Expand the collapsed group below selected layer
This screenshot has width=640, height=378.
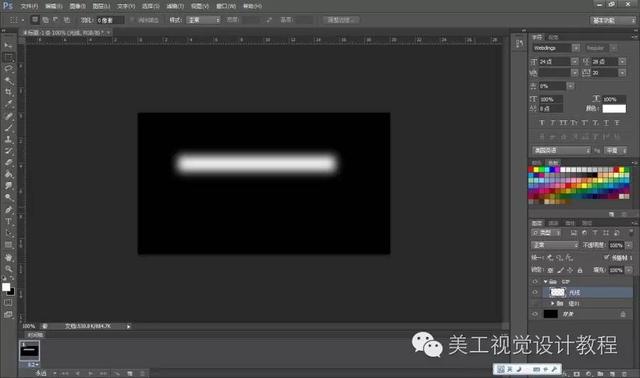[x=552, y=303]
